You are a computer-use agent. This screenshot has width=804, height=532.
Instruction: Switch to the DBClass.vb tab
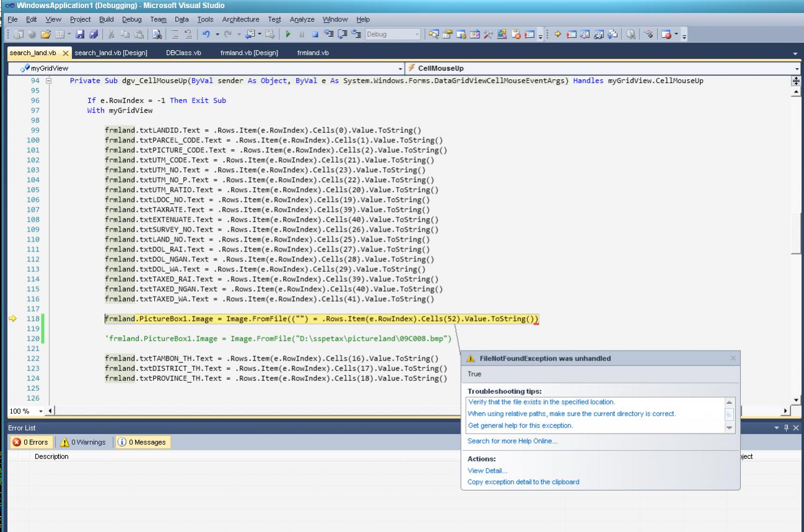pos(183,53)
